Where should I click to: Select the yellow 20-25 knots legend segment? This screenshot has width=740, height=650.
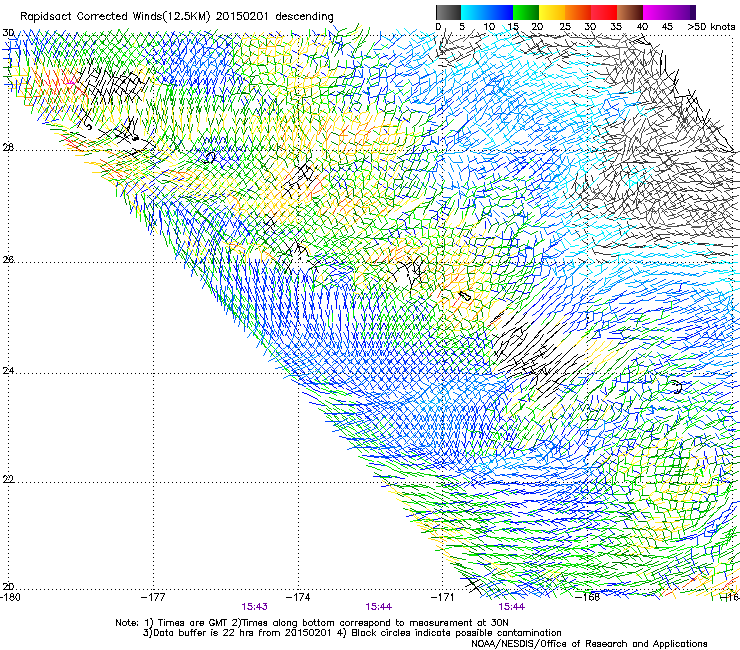[x=552, y=12]
